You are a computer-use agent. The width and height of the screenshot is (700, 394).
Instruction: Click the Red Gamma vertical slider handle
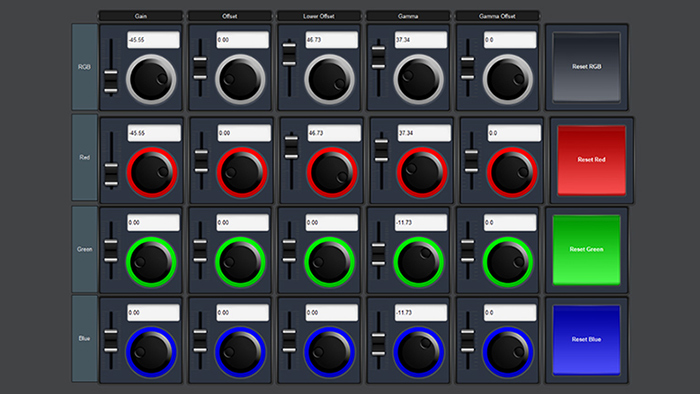click(x=381, y=150)
